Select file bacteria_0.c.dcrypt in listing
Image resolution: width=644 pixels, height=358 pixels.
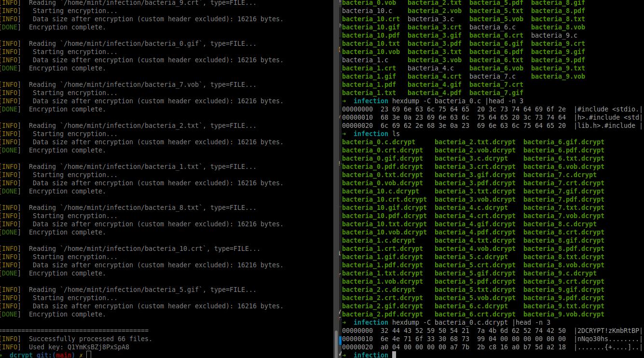[379, 142]
